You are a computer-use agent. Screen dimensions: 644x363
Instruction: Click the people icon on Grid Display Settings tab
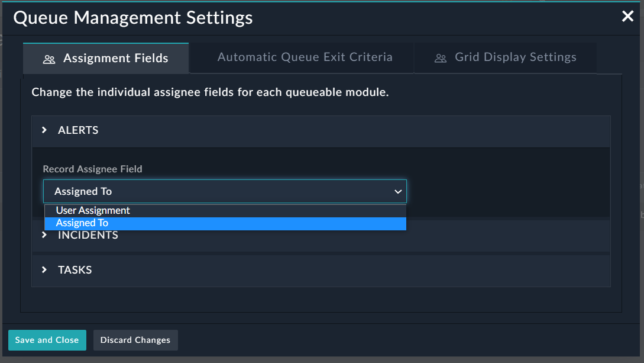[x=439, y=57]
